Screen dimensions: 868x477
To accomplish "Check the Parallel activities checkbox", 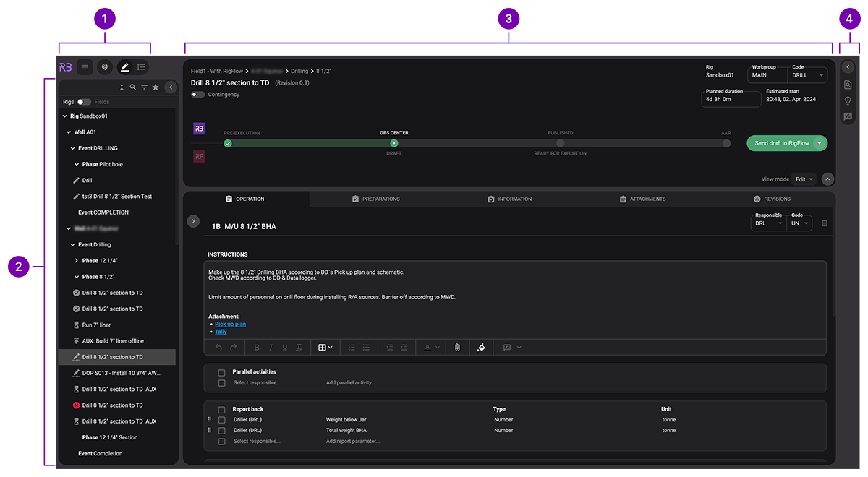I will 221,371.
